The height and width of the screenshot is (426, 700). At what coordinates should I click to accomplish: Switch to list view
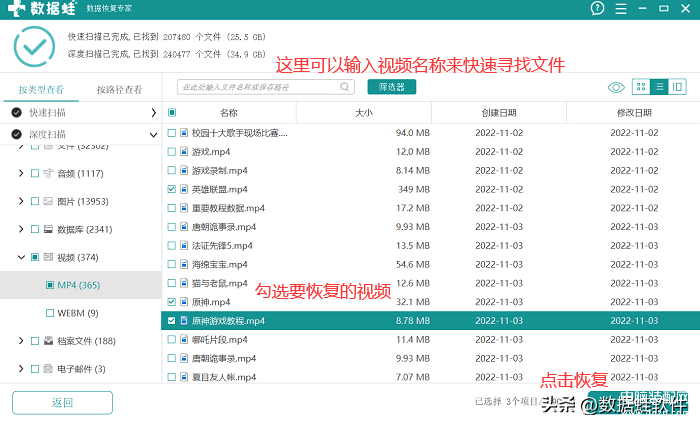coord(659,87)
